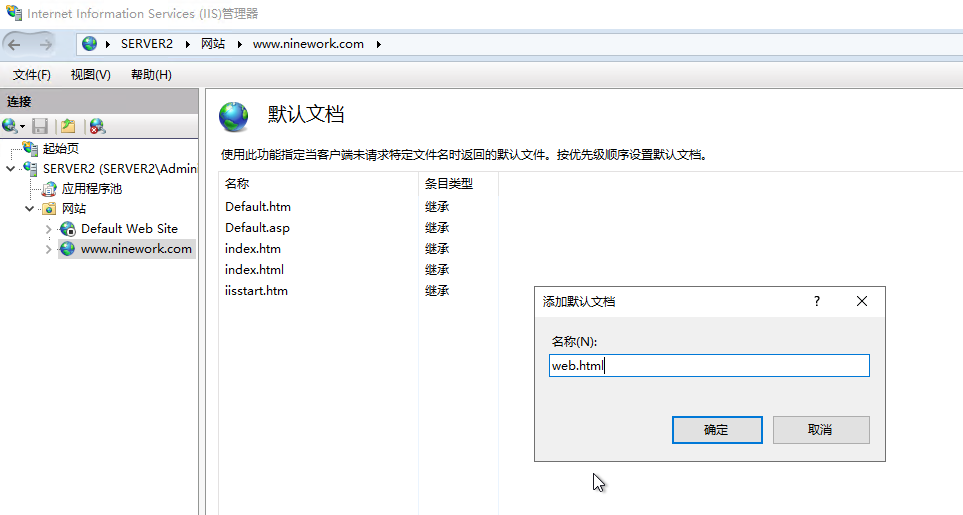Click the 名称 input field containing web.html

pos(708,366)
